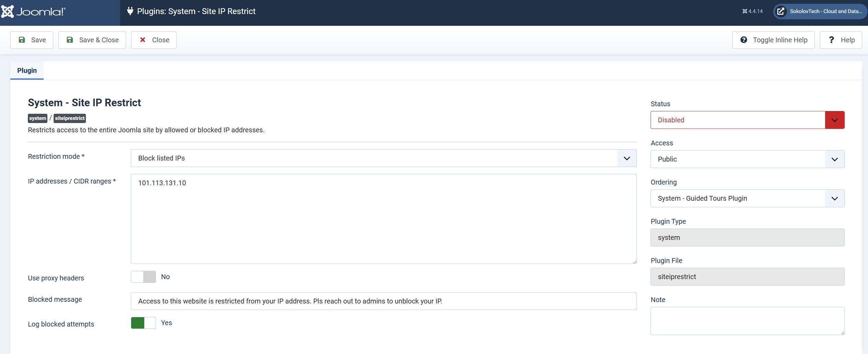Click the 'Blocked message' label

point(55,299)
